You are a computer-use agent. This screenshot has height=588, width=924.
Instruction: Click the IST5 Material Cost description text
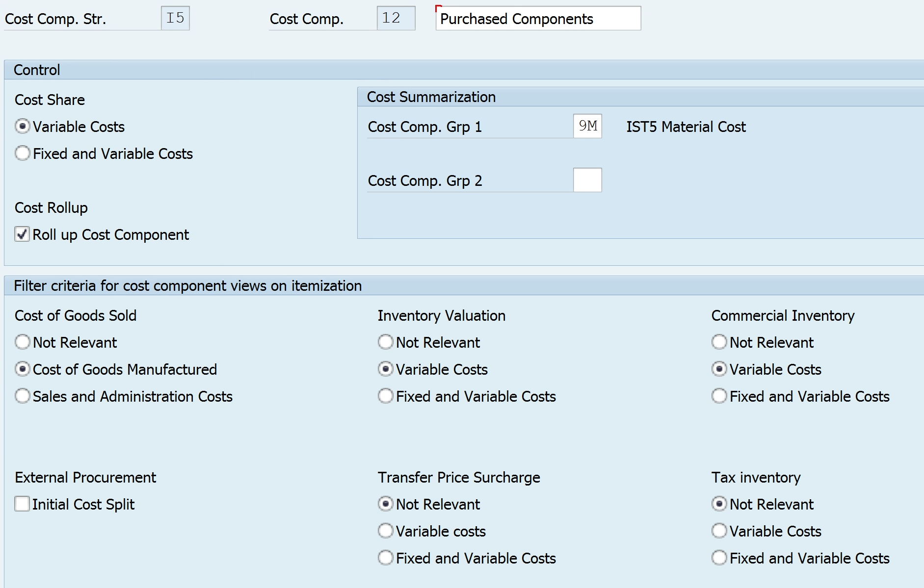[x=686, y=127]
